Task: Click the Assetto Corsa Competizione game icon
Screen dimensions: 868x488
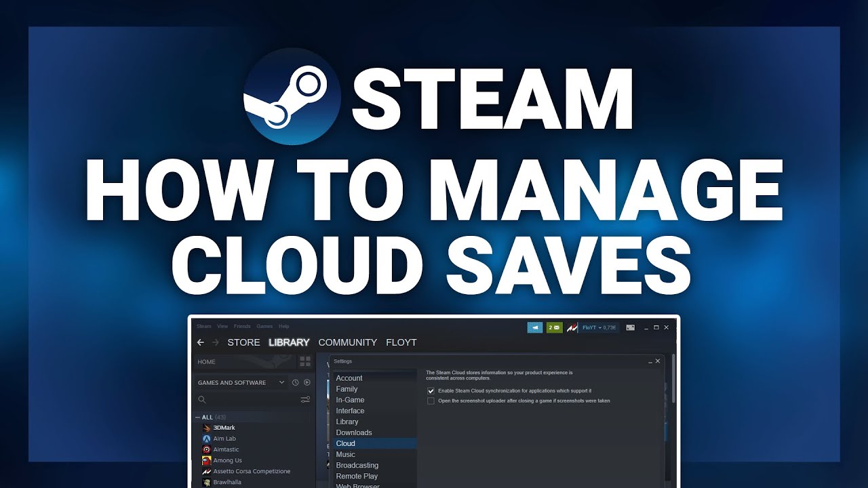Action: [207, 471]
